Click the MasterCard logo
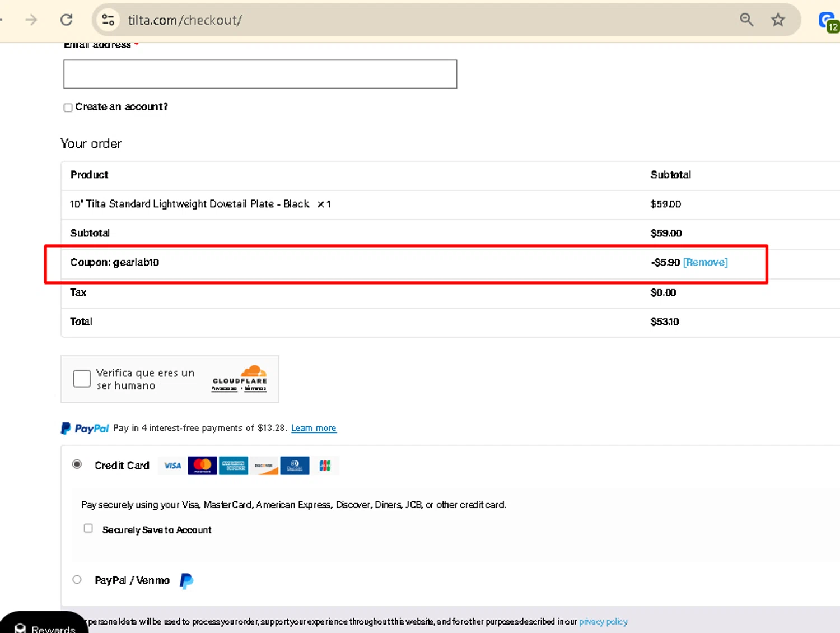 (202, 466)
